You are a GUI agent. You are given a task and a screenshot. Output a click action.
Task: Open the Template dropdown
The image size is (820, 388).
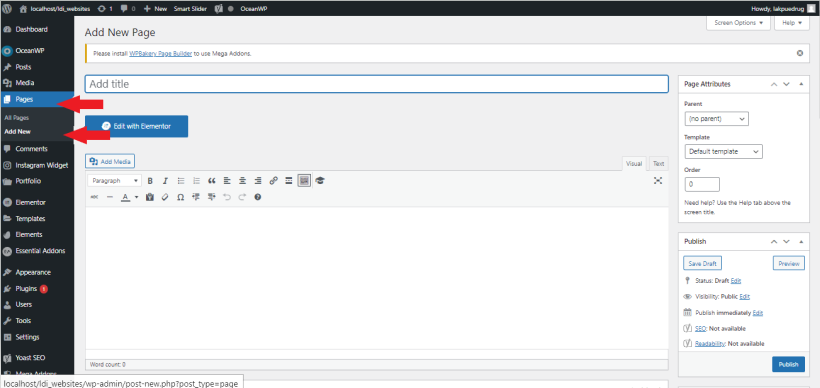pyautogui.click(x=723, y=152)
